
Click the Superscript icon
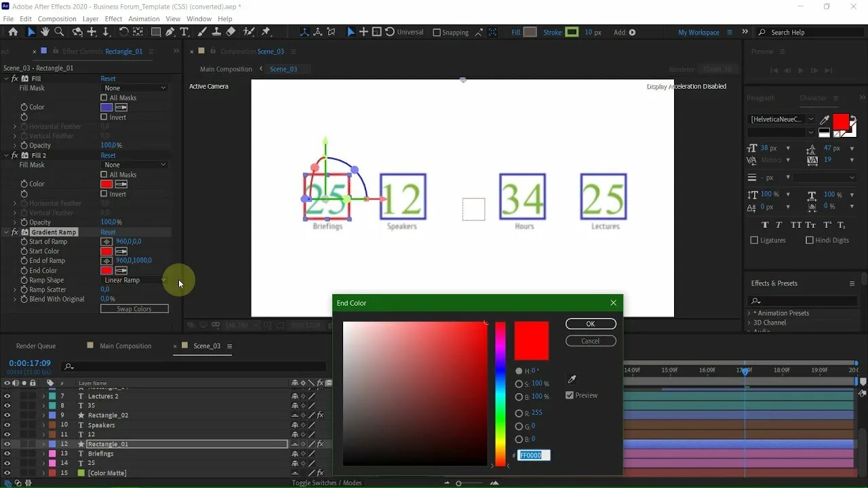[x=827, y=225]
